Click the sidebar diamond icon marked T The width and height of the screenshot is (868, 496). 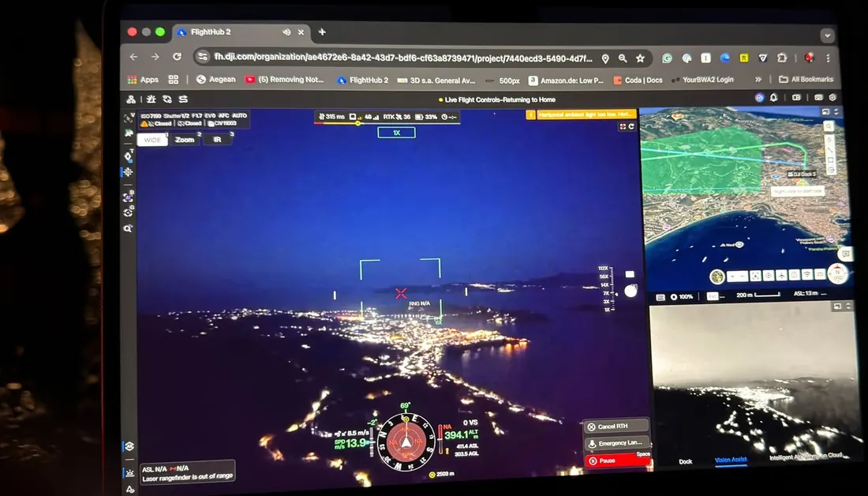coord(129,155)
